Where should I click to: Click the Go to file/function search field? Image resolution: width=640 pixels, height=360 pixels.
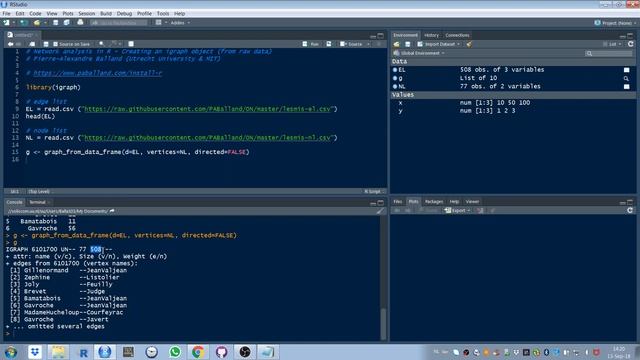pos(119,23)
